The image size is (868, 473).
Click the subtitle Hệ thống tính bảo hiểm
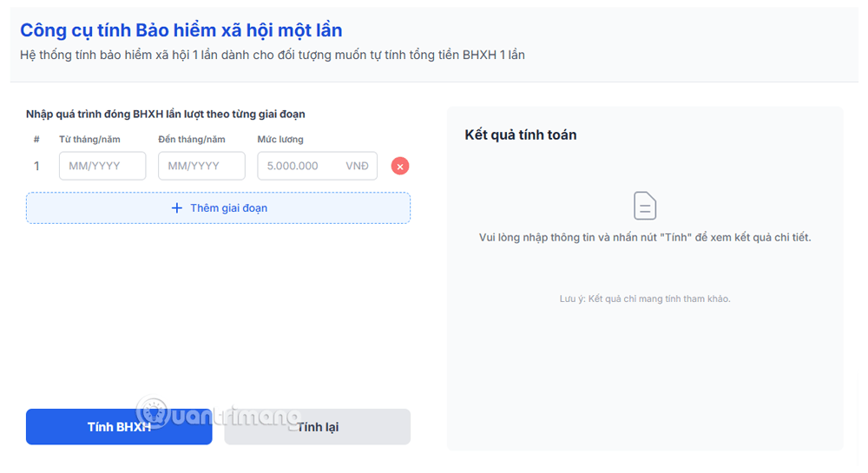point(273,55)
